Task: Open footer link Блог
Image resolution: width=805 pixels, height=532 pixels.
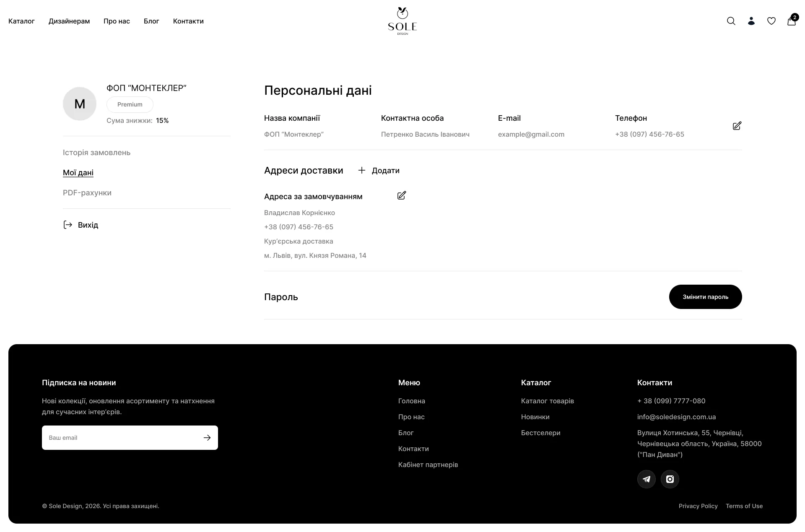Action: click(406, 433)
